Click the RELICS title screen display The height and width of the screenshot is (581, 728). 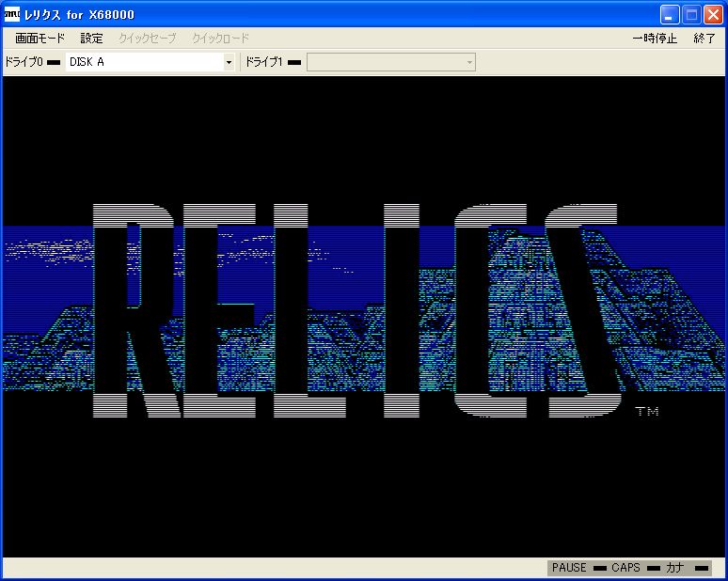(x=364, y=317)
